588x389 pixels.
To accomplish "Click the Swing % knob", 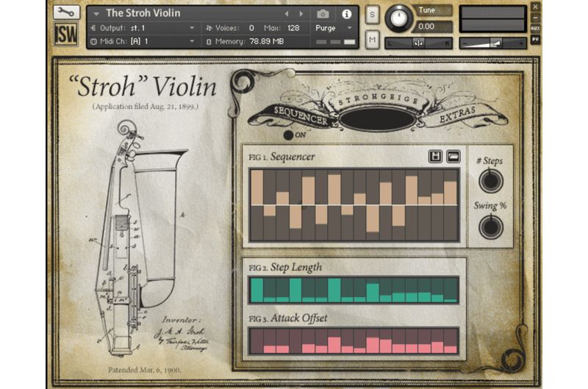I will [x=490, y=227].
